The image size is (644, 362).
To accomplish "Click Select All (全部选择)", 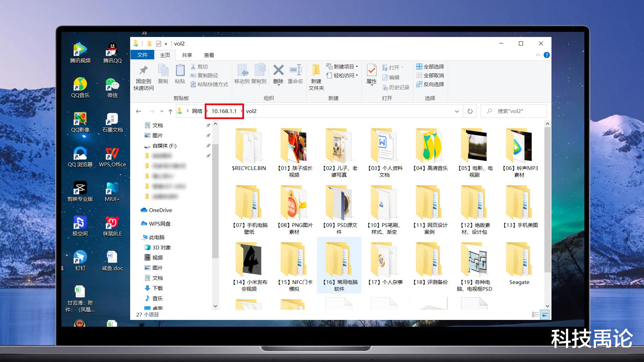I will 430,66.
